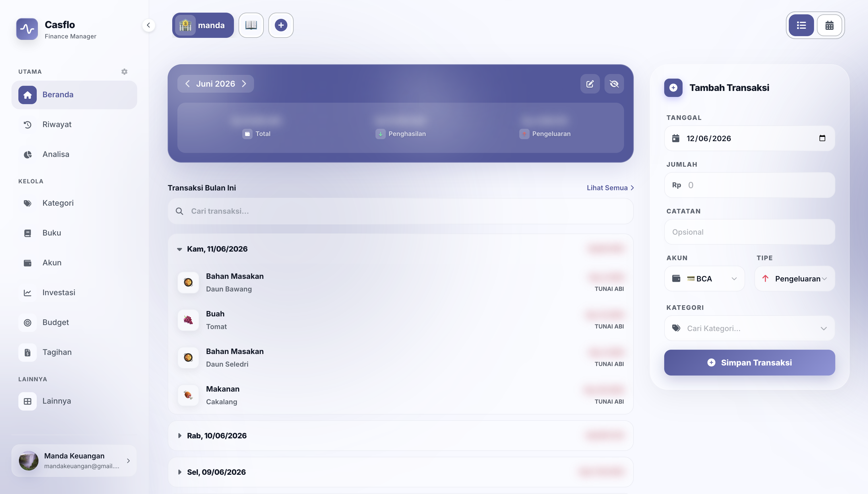Switch to list view

(801, 25)
